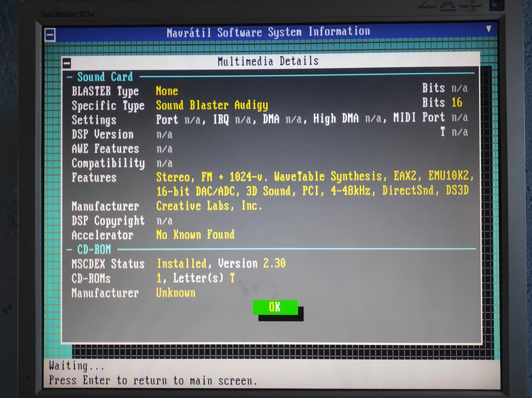This screenshot has height=398, width=532.
Task: Click the Specific Type label
Action: click(x=108, y=106)
